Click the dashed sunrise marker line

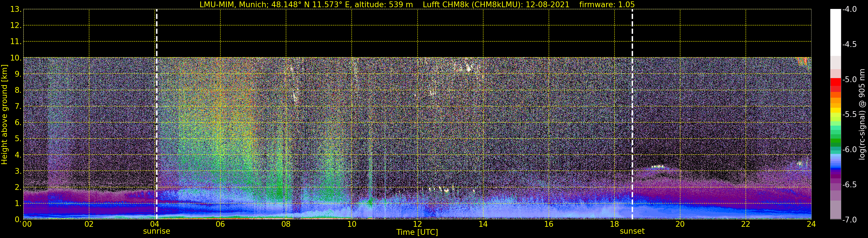click(157, 114)
